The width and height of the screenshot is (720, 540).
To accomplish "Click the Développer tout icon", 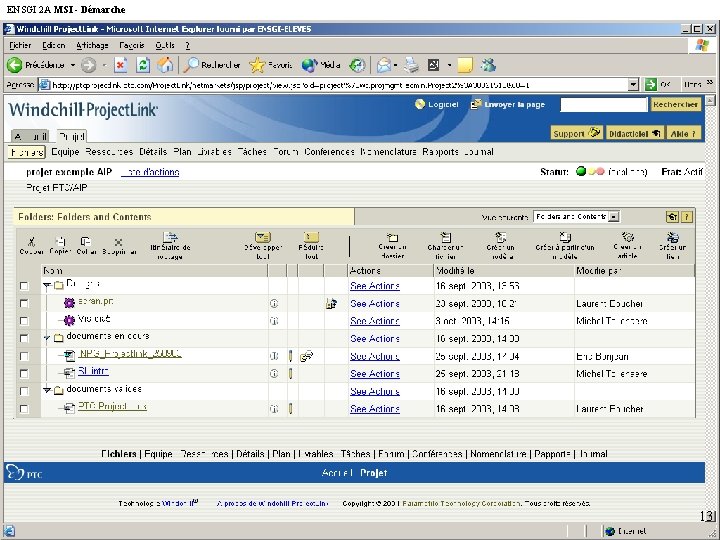I will pyautogui.click(x=263, y=237).
